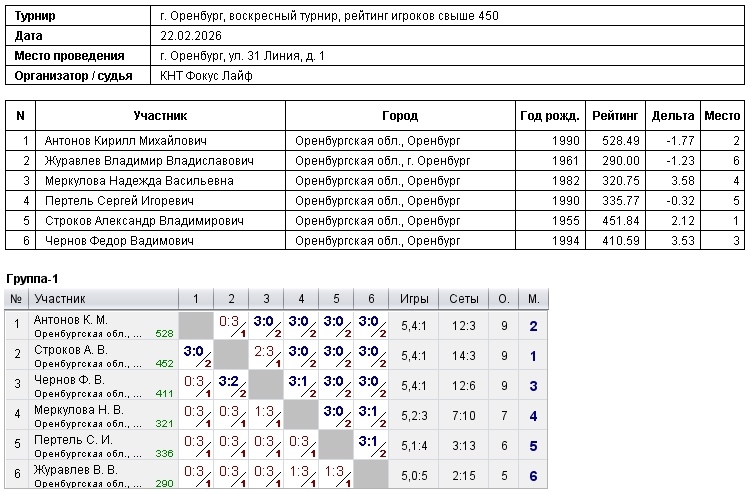750x494 pixels.
Task: Select the 14:3 sets value for Строков
Action: tap(463, 355)
